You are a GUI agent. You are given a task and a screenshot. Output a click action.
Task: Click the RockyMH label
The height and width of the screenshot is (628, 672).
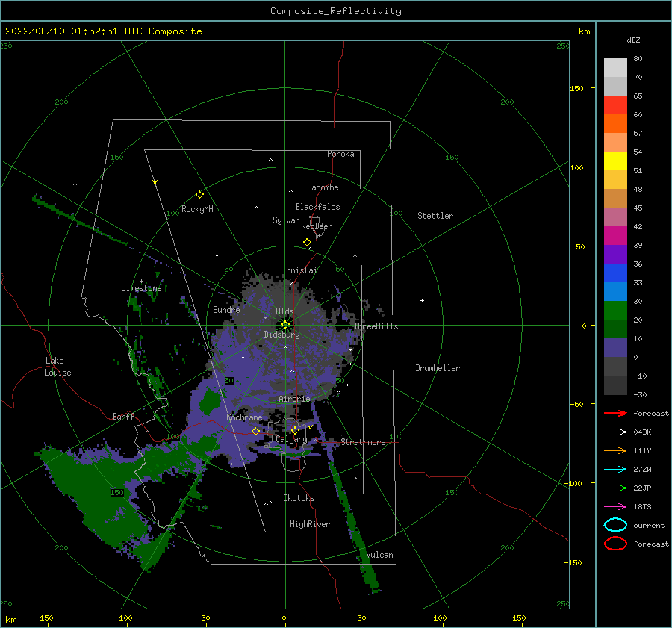pos(197,209)
